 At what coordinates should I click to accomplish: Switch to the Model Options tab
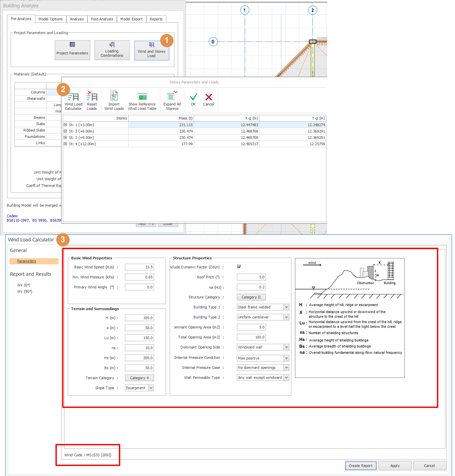[x=50, y=19]
